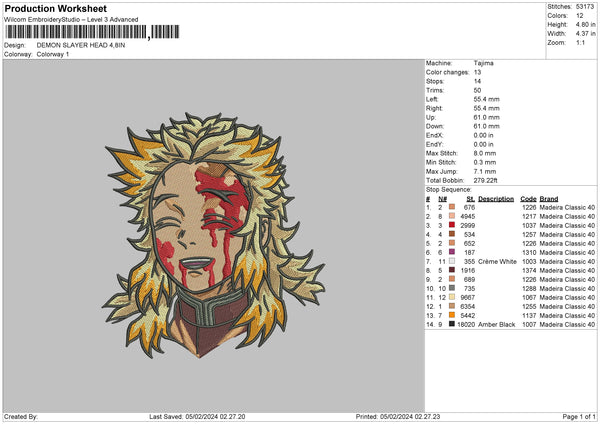
Task: Click the 'Brand' column header
Action: 549,199
